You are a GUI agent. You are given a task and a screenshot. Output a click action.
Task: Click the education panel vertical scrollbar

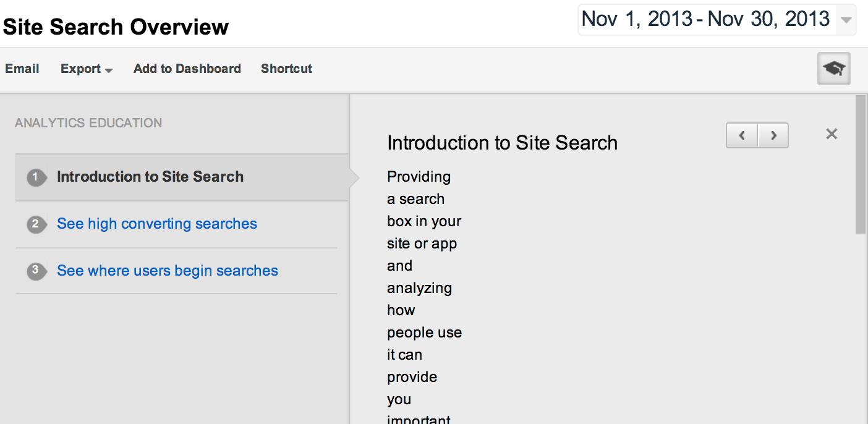[861, 165]
